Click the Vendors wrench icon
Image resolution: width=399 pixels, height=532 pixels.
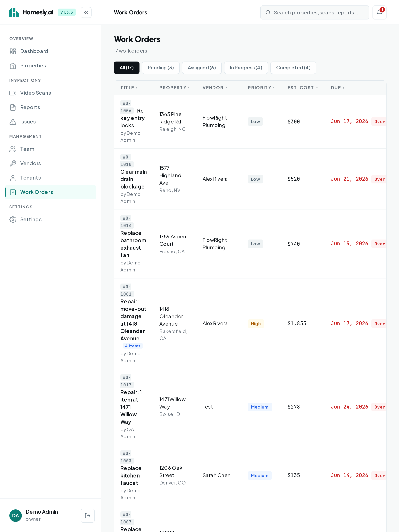click(13, 163)
